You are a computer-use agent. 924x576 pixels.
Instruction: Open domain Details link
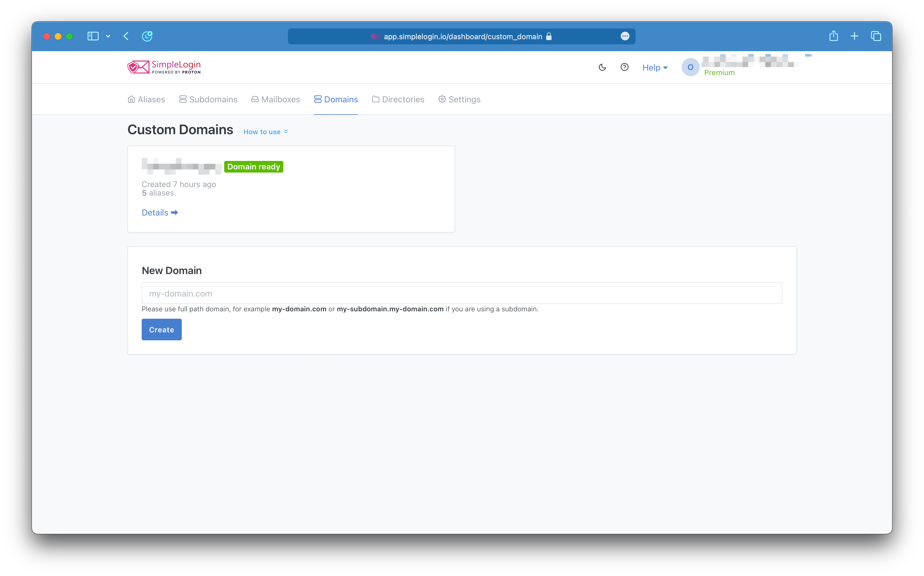pyautogui.click(x=160, y=213)
